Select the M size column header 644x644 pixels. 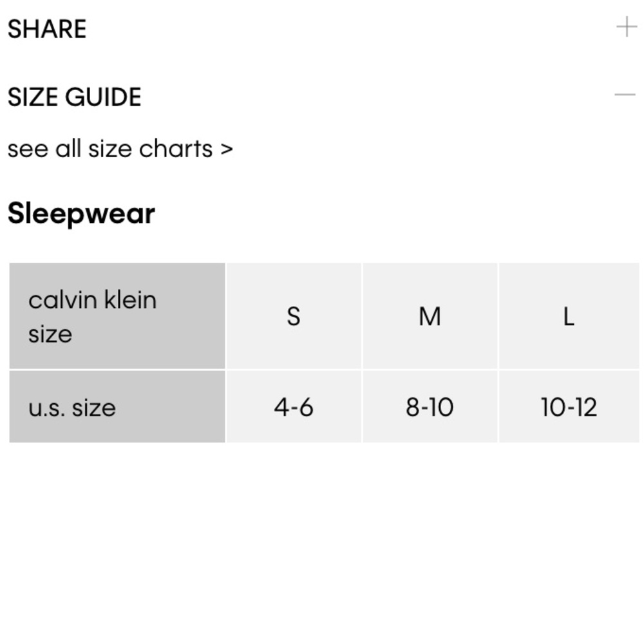[x=430, y=316]
